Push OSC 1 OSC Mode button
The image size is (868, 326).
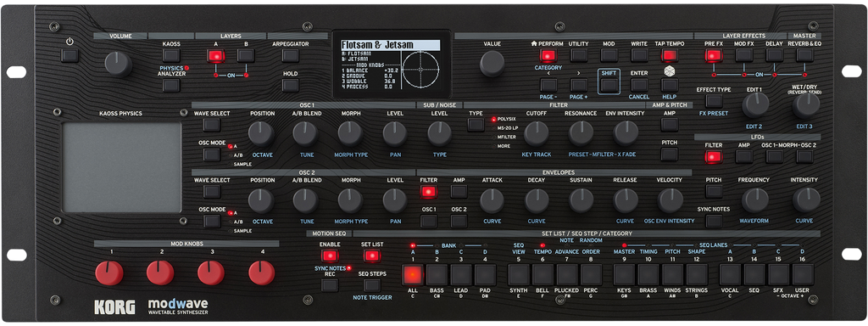211,155
